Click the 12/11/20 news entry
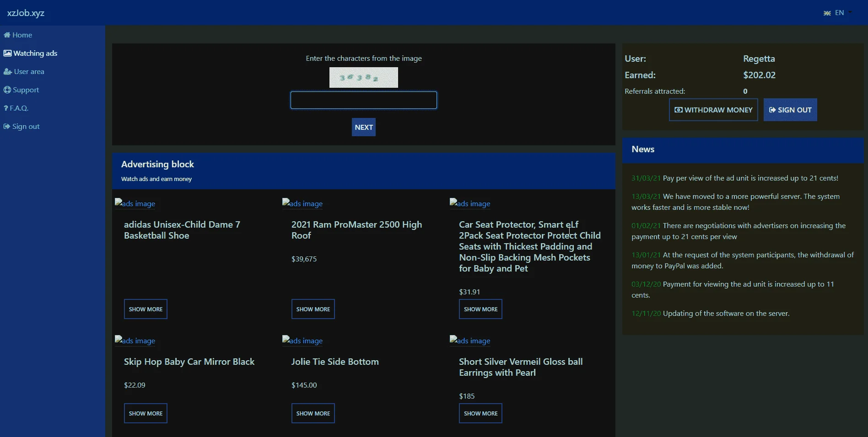The image size is (868, 437). (711, 314)
